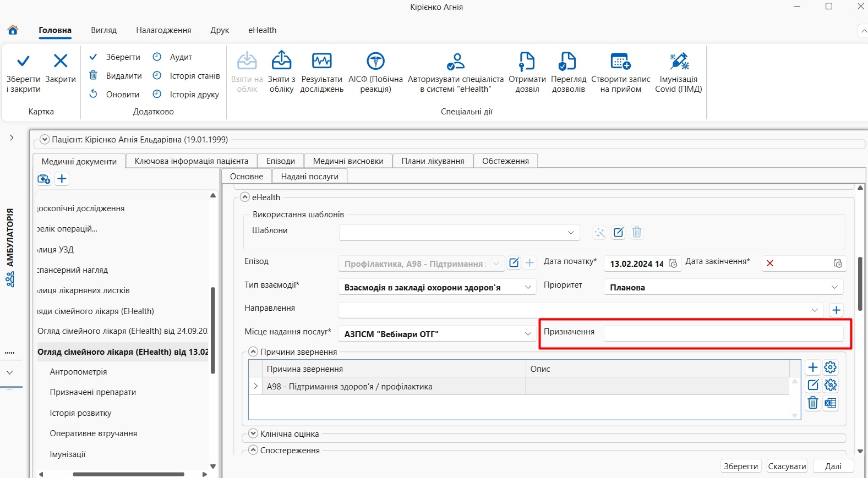Click the Save and close checkmark icon
The height and width of the screenshot is (478, 868).
click(x=23, y=61)
